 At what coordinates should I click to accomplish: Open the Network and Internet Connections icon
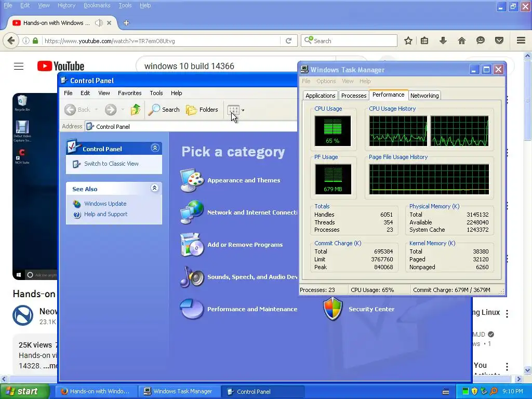pos(192,212)
